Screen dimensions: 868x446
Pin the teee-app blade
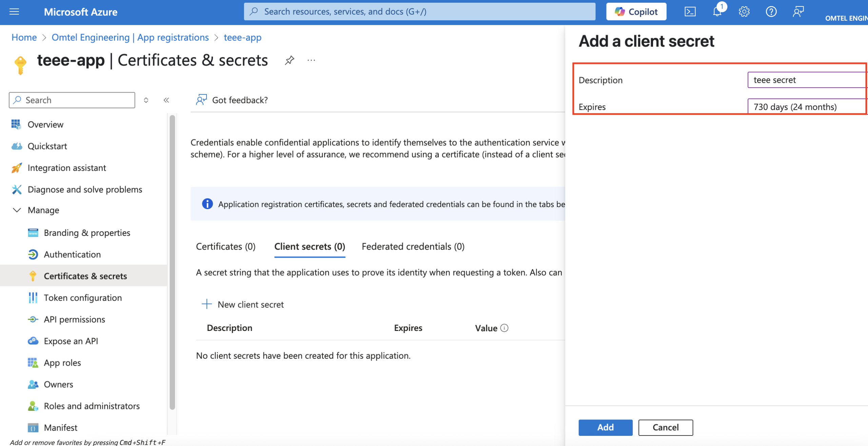(x=289, y=60)
